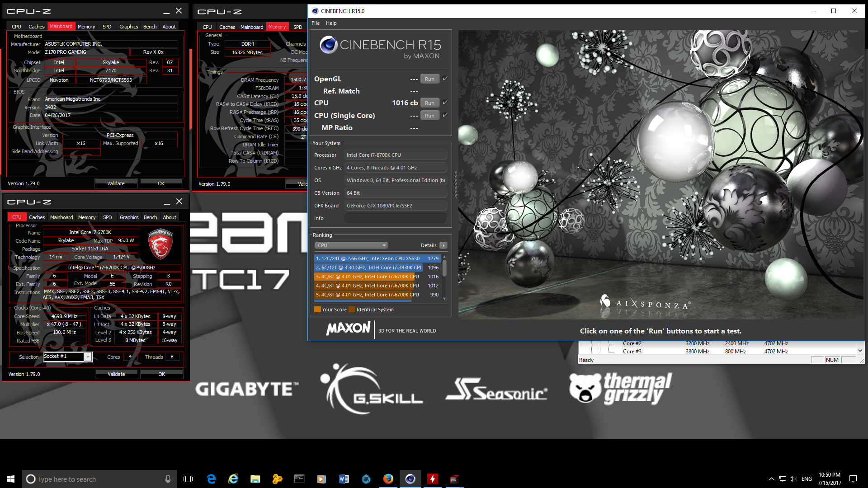868x488 pixels.
Task: Run the CPU Single Core benchmark
Action: coord(429,116)
